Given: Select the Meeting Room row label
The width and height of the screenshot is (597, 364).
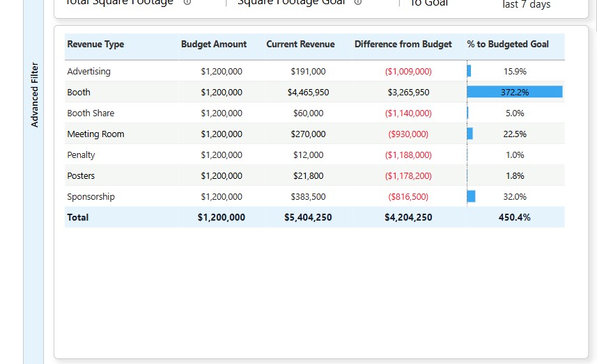Looking at the screenshot, I should pos(95,134).
